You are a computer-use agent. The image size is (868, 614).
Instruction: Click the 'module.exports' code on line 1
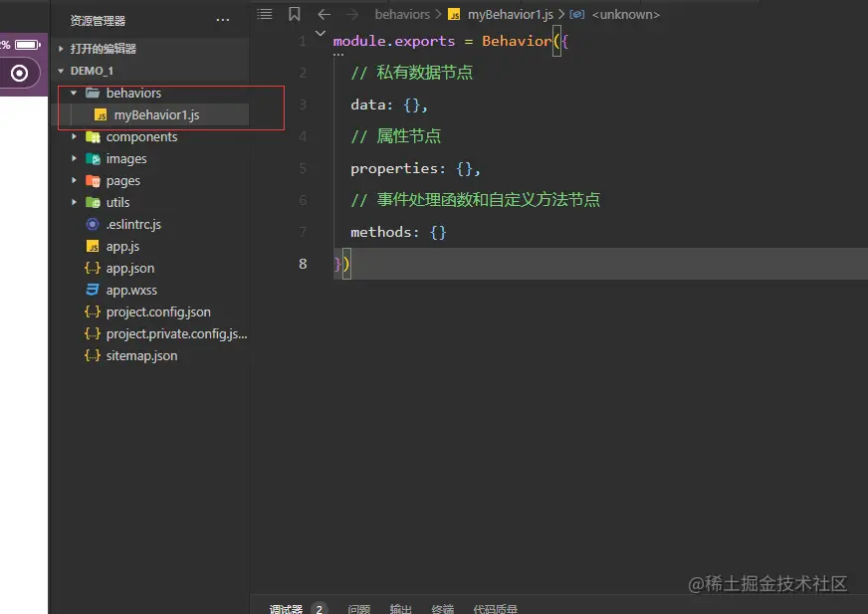(x=393, y=41)
